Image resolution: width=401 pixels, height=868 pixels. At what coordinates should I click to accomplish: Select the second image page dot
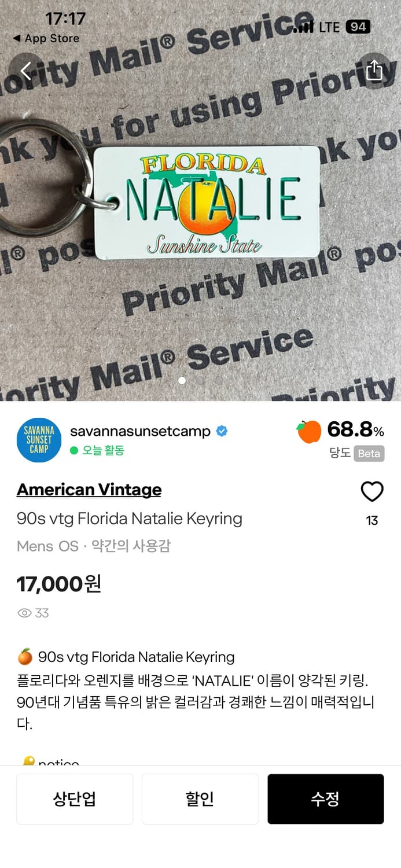tap(200, 381)
